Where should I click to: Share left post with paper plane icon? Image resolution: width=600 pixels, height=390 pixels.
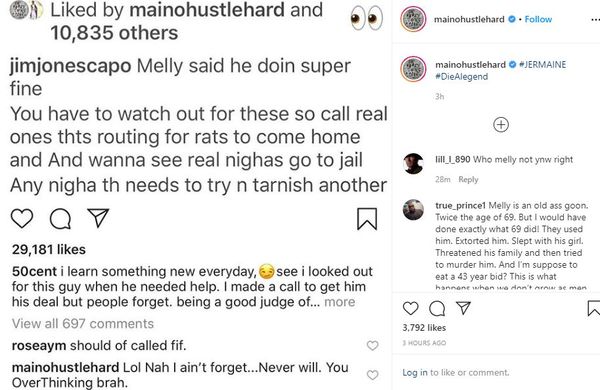tap(98, 218)
